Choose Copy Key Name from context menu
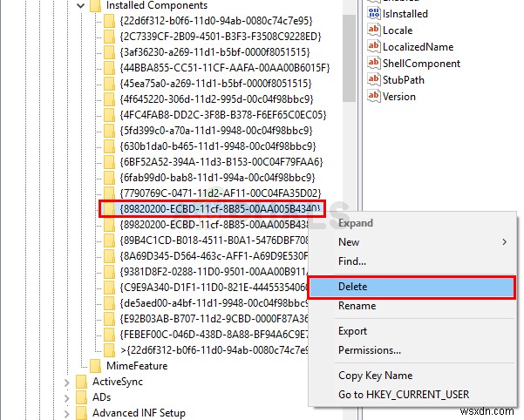 (x=412, y=376)
